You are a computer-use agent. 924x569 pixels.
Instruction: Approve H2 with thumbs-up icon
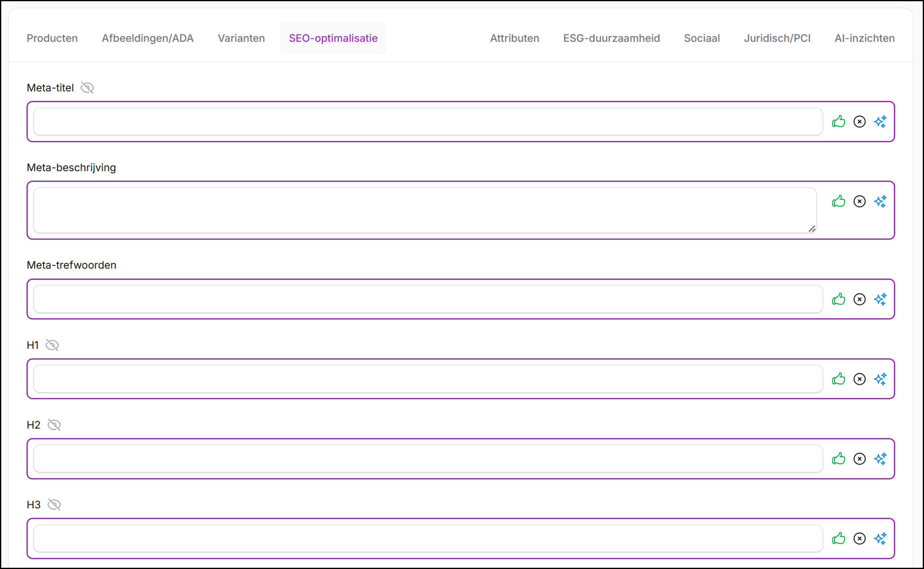tap(838, 459)
